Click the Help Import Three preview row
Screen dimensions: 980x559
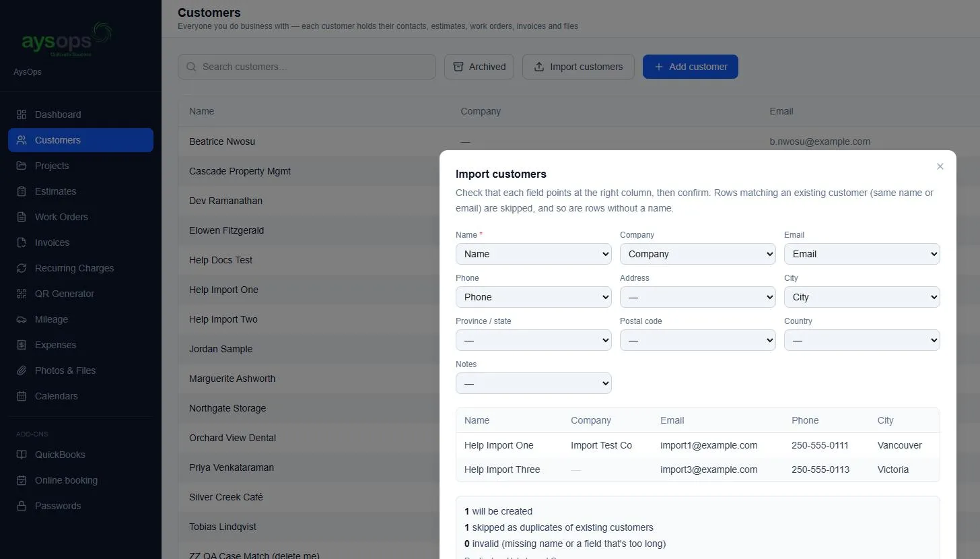click(698, 469)
